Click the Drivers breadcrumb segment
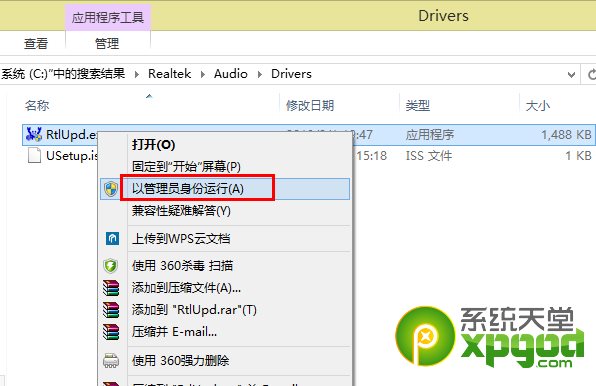This screenshot has width=596, height=386. click(291, 74)
